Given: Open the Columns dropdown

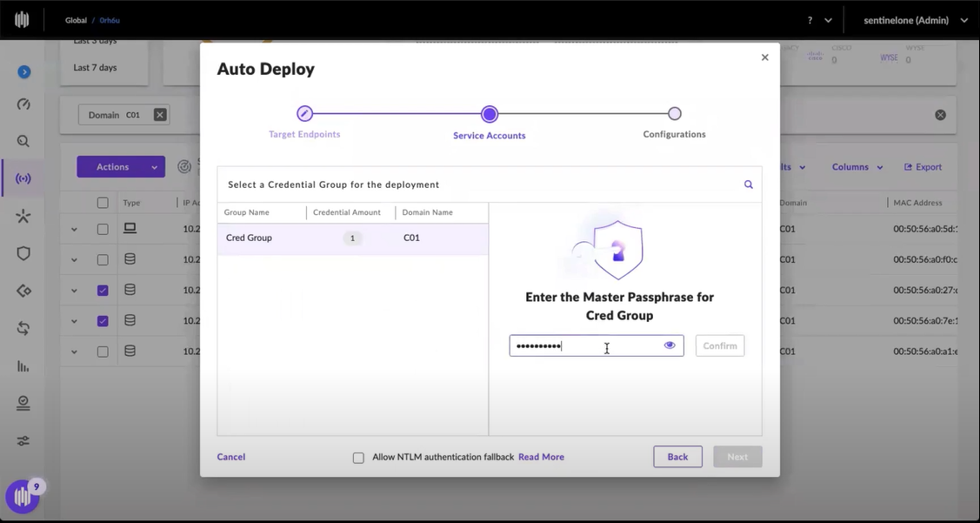Looking at the screenshot, I should [x=857, y=167].
